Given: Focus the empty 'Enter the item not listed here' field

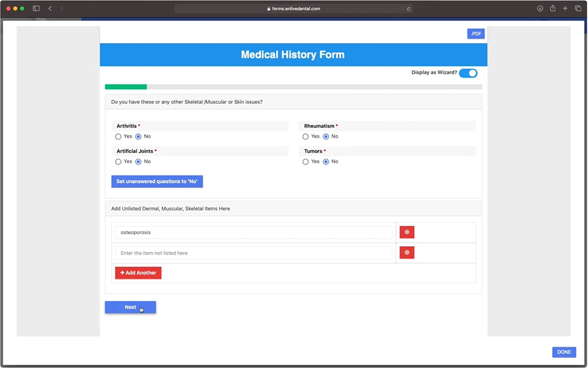Looking at the screenshot, I should [x=253, y=253].
